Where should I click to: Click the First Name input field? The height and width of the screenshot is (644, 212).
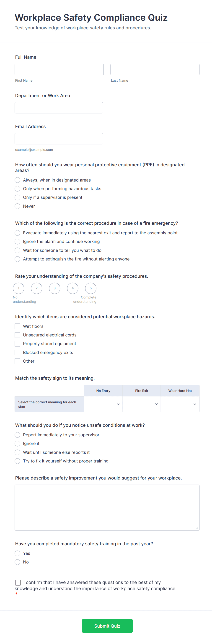point(59,69)
